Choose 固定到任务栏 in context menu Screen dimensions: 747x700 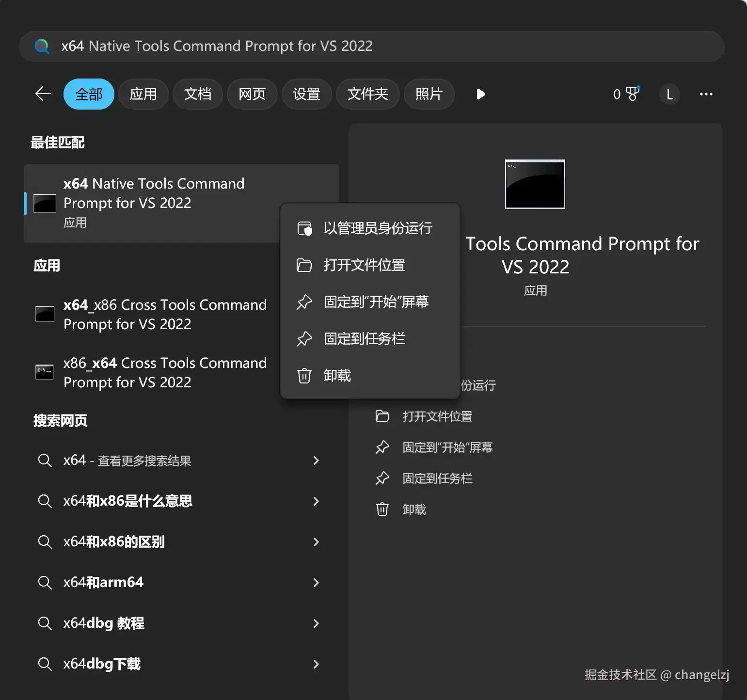tap(370, 339)
